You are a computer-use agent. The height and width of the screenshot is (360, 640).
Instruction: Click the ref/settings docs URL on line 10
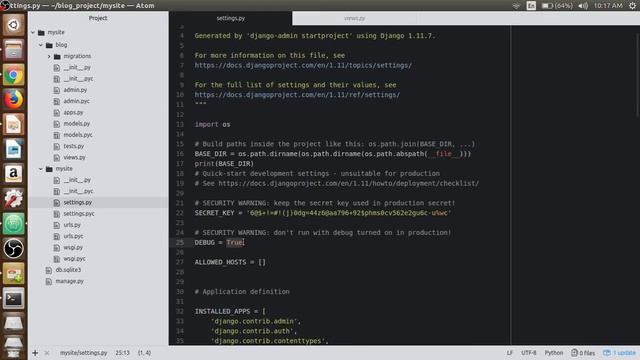[x=297, y=95]
